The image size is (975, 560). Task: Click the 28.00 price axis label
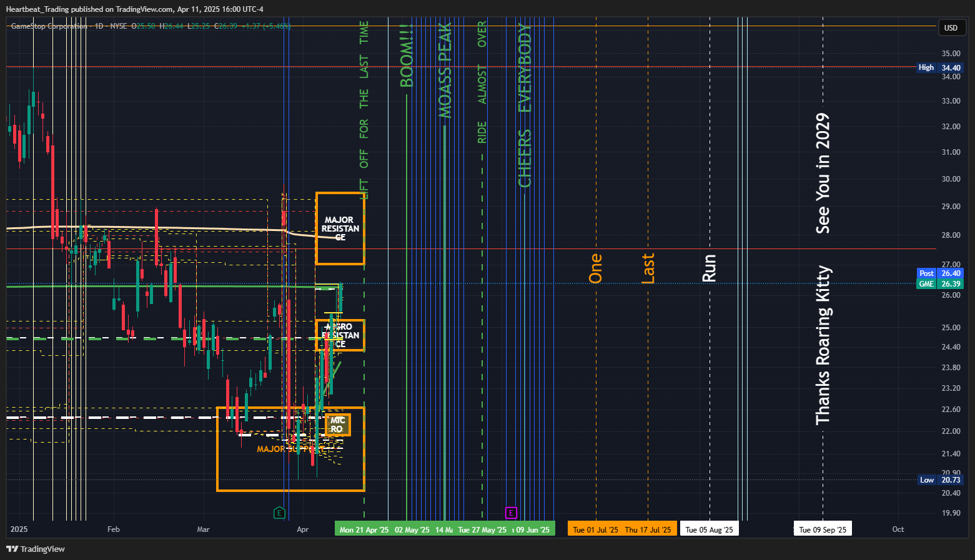(951, 235)
